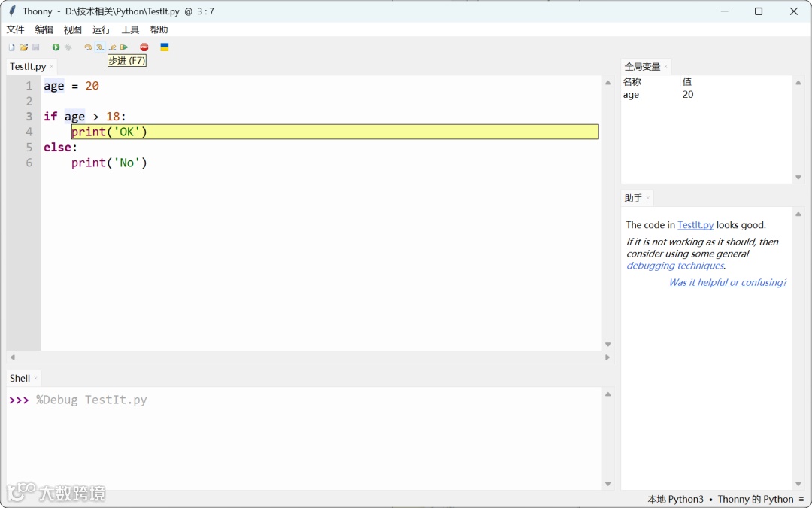Select the age variable row name

(x=631, y=94)
